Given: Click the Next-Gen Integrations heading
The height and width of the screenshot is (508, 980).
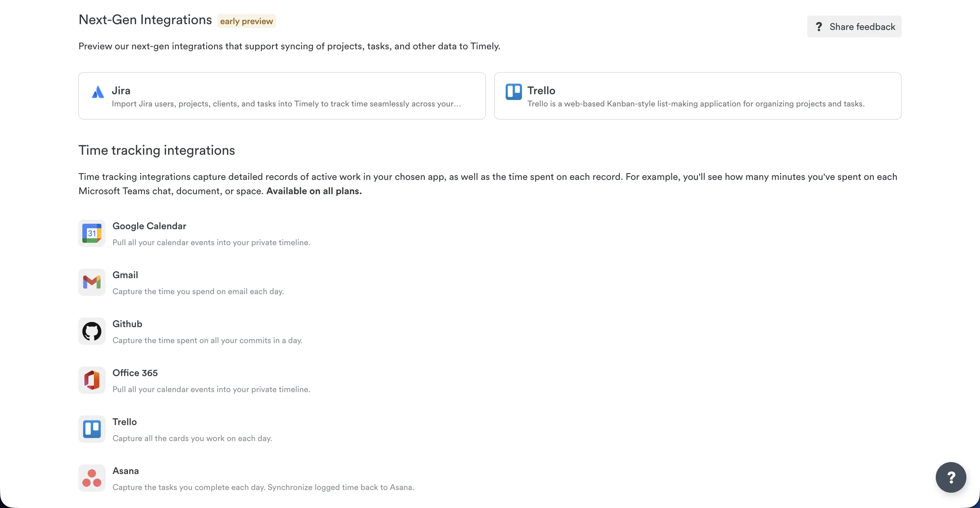Looking at the screenshot, I should coord(145,19).
